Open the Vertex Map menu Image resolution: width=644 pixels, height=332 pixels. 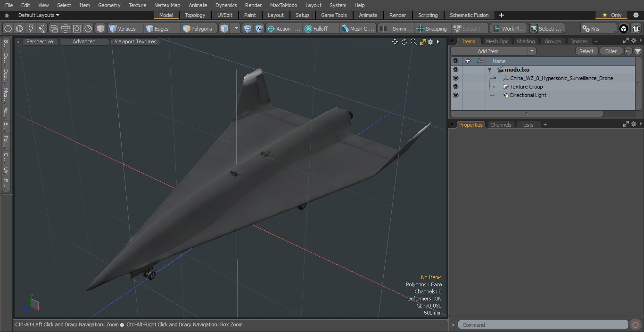point(167,5)
